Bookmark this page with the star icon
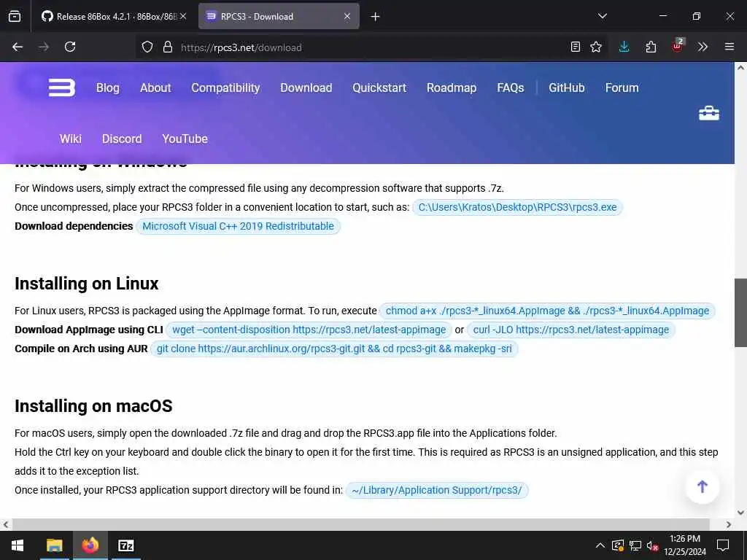747x560 pixels. pyautogui.click(x=596, y=47)
